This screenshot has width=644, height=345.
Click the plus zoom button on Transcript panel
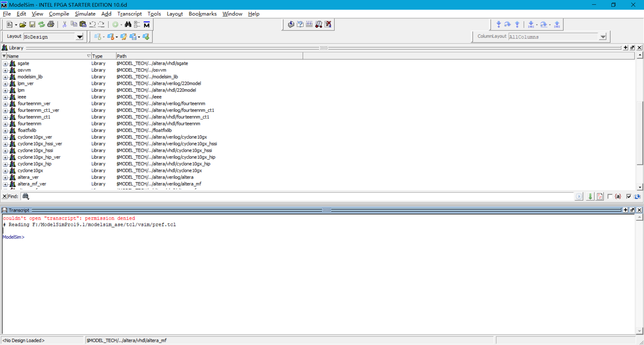(625, 210)
